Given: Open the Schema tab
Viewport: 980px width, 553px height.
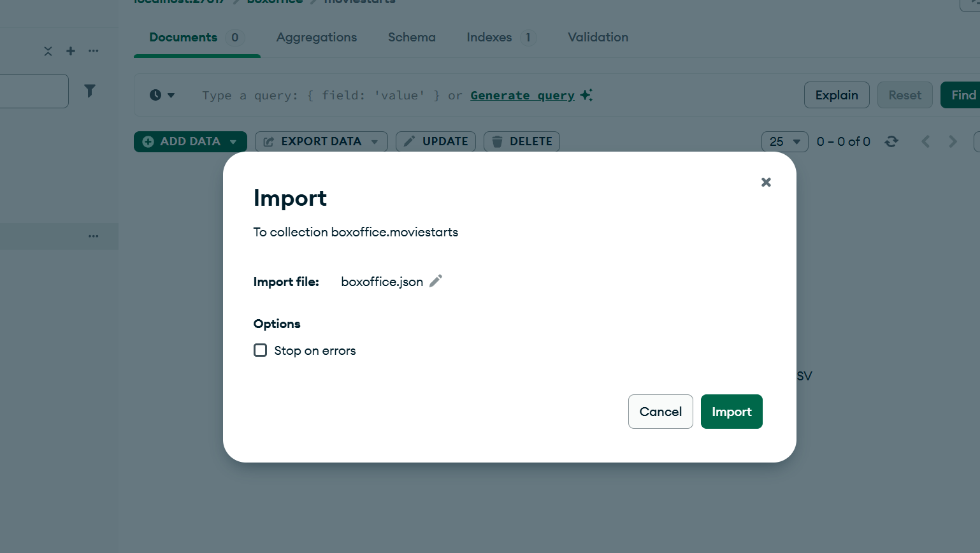Looking at the screenshot, I should tap(412, 38).
